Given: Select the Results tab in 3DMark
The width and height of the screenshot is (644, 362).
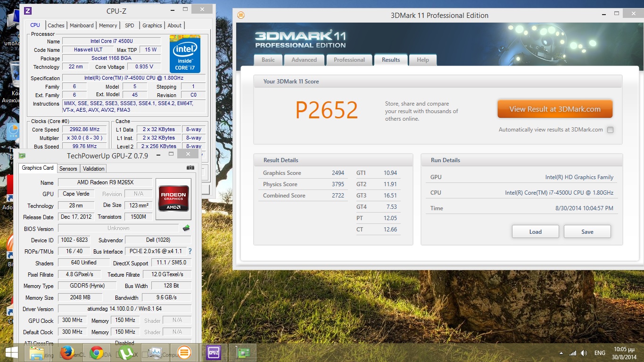Looking at the screenshot, I should tap(391, 60).
